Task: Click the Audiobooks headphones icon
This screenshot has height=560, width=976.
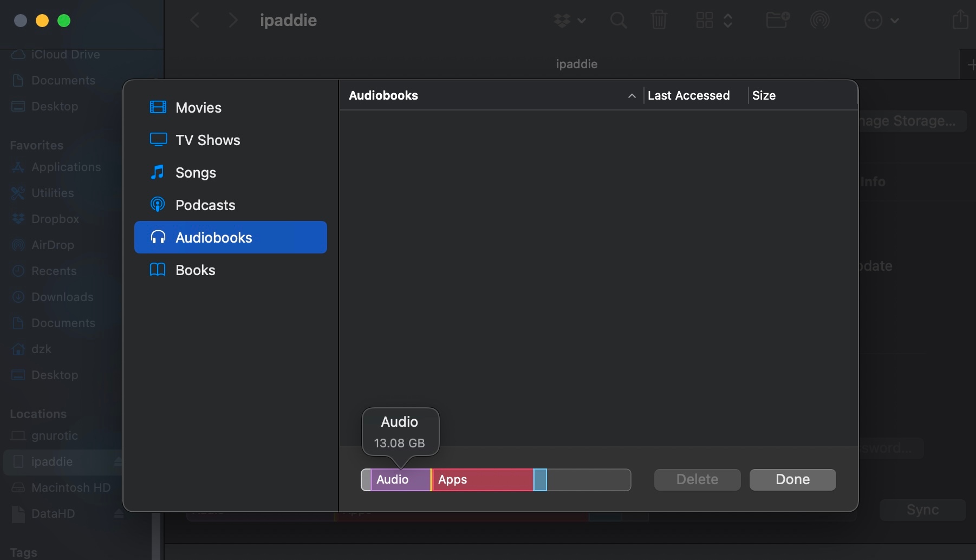Action: tap(158, 237)
